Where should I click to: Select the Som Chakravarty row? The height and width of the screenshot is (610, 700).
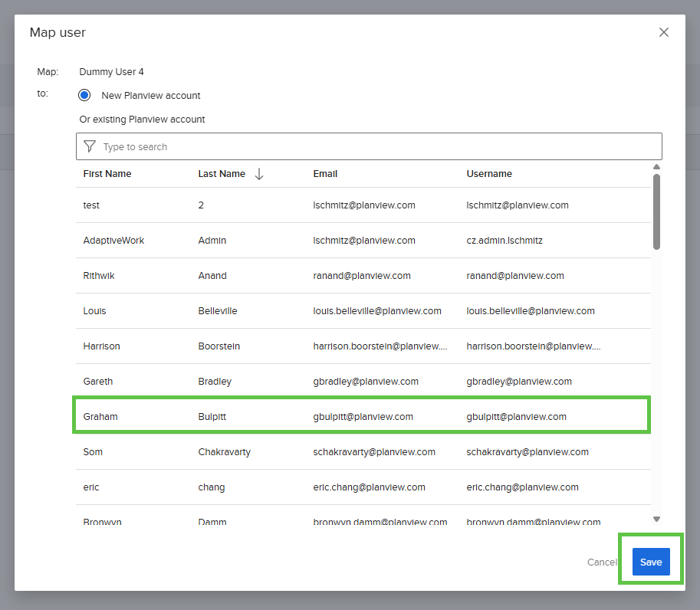(x=360, y=452)
